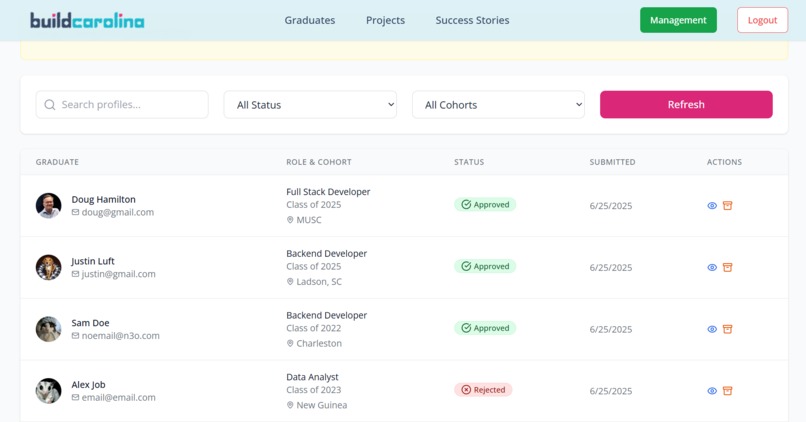Click Justin Luft's avatar photo
The height and width of the screenshot is (422, 806).
click(48, 267)
